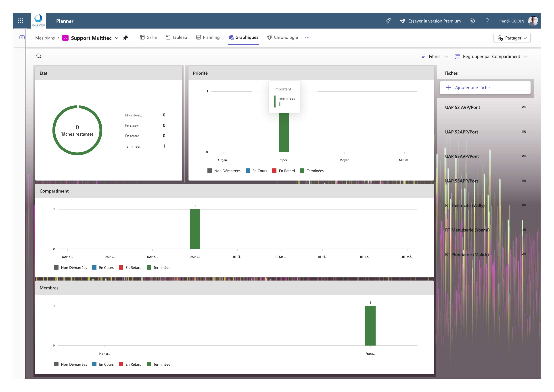
Task: Open the settings gear icon
Action: tap(472, 21)
